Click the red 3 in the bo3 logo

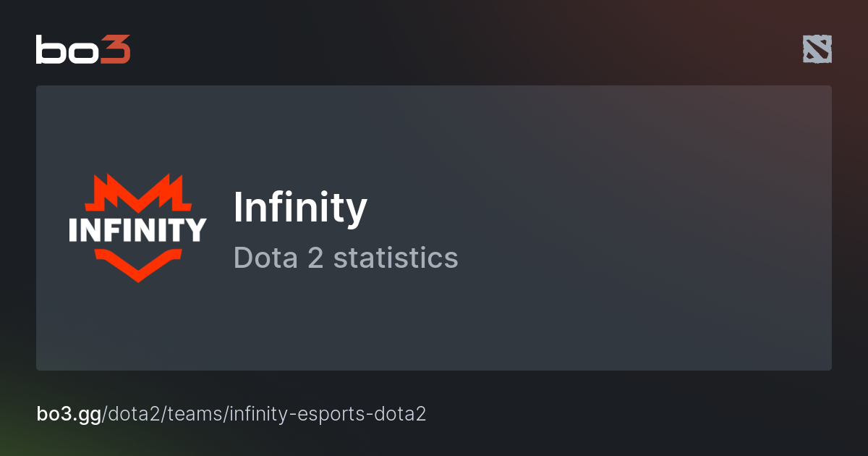pos(116,49)
